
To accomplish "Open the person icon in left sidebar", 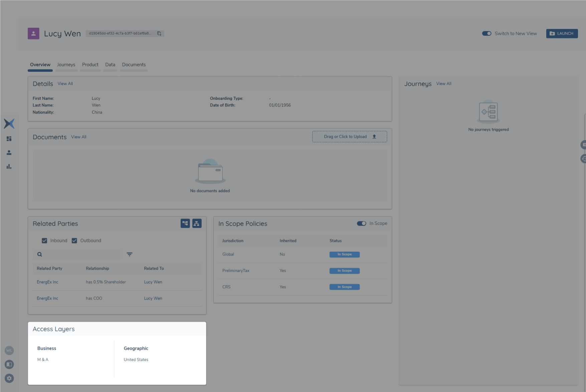I will tap(9, 153).
